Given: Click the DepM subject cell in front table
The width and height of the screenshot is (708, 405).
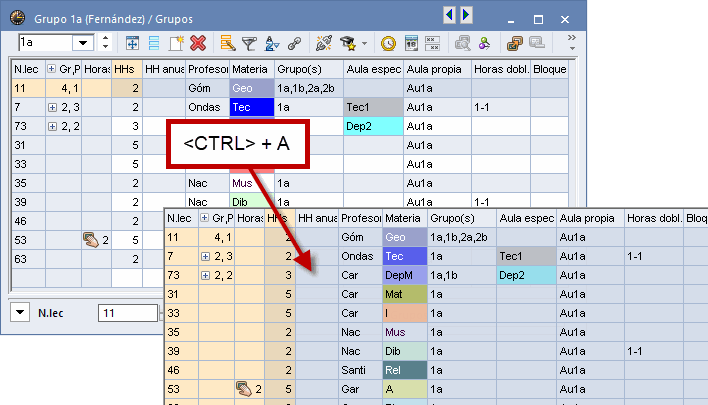Looking at the screenshot, I should (x=405, y=275).
